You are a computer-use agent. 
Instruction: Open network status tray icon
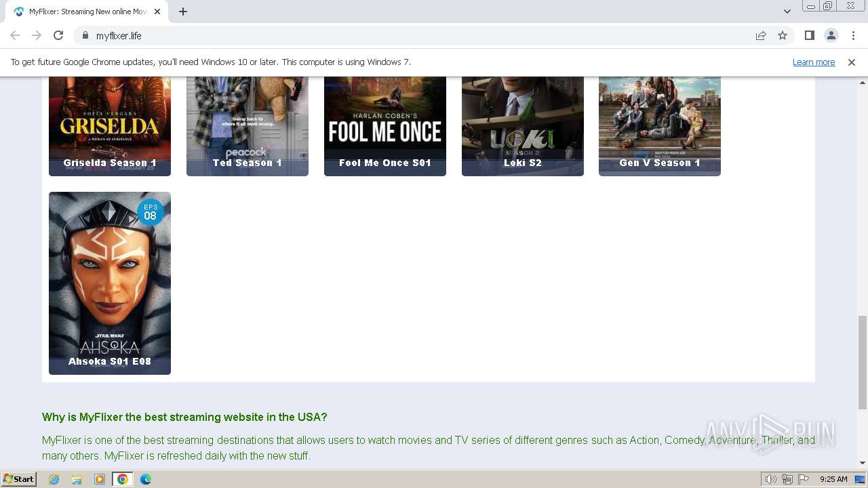[x=787, y=479]
